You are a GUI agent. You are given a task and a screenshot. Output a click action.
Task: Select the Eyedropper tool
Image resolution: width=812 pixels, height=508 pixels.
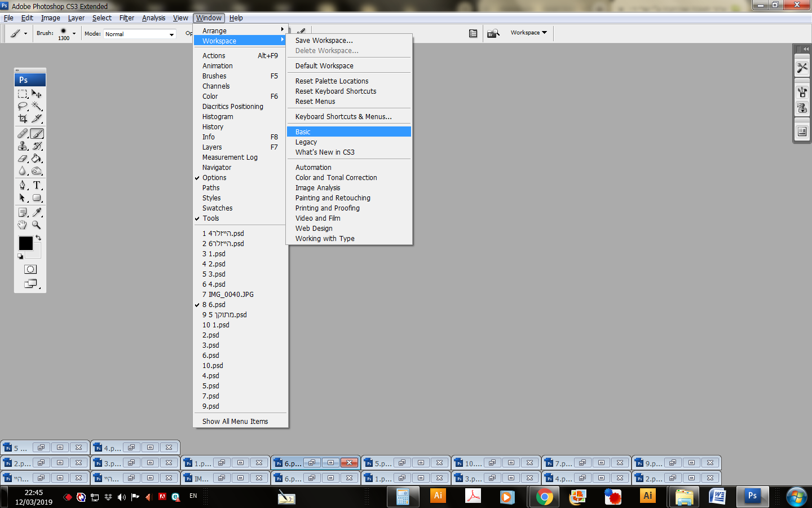click(37, 212)
